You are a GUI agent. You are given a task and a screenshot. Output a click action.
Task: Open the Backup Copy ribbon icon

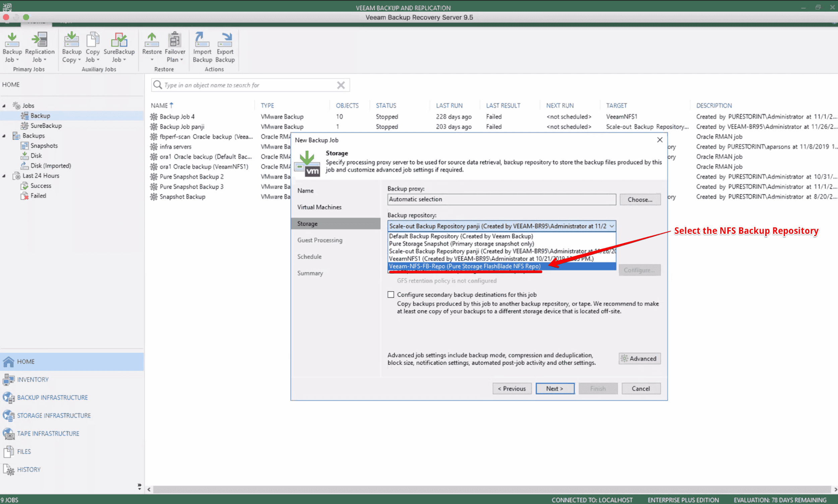click(x=71, y=40)
